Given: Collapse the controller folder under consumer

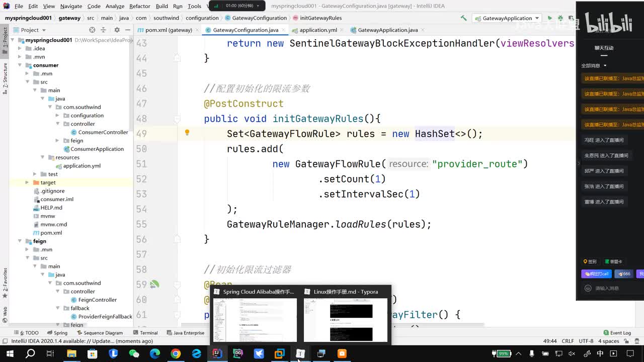Looking at the screenshot, I should (x=57, y=124).
